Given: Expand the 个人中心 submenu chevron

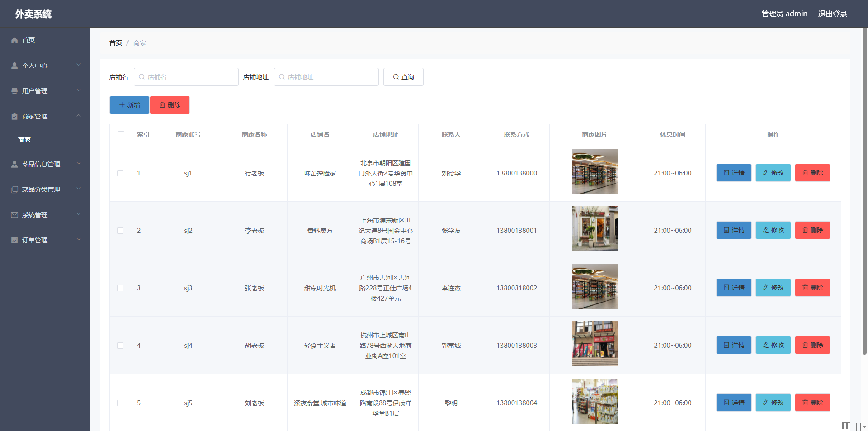Looking at the screenshot, I should tap(79, 65).
